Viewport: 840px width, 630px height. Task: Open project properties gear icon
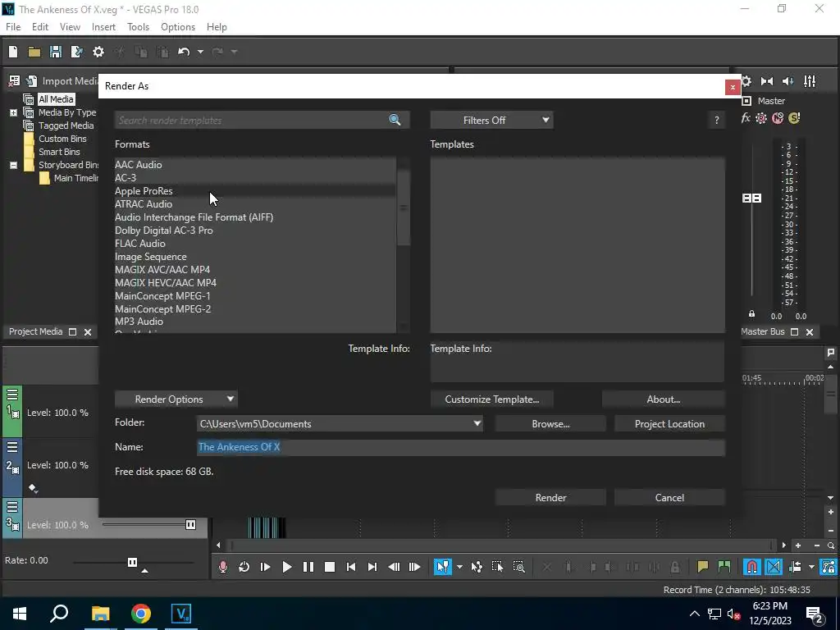[x=98, y=52]
